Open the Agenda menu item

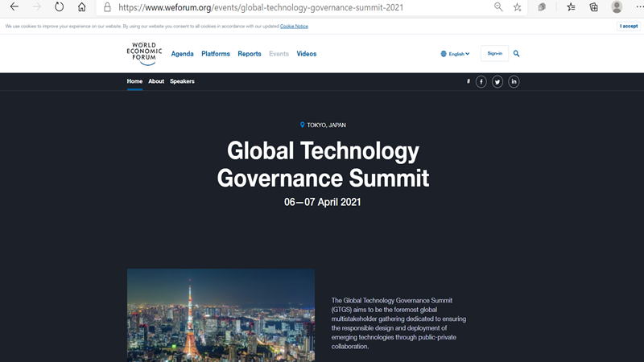183,54
